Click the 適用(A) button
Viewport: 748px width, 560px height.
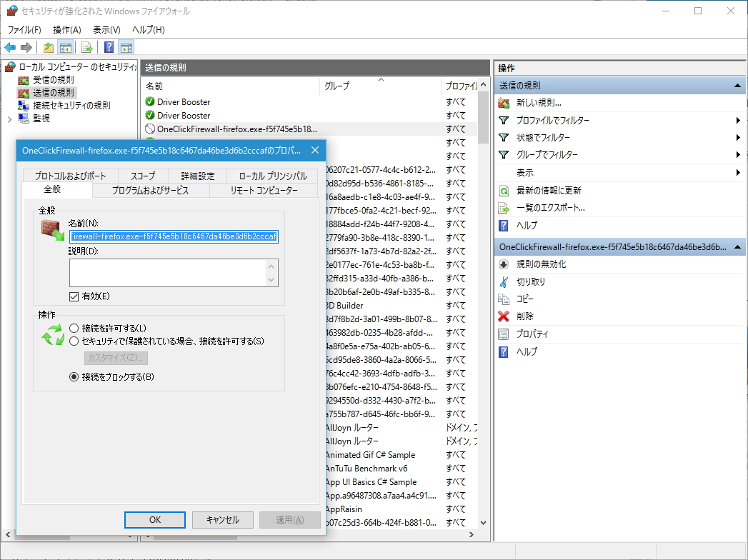289,520
